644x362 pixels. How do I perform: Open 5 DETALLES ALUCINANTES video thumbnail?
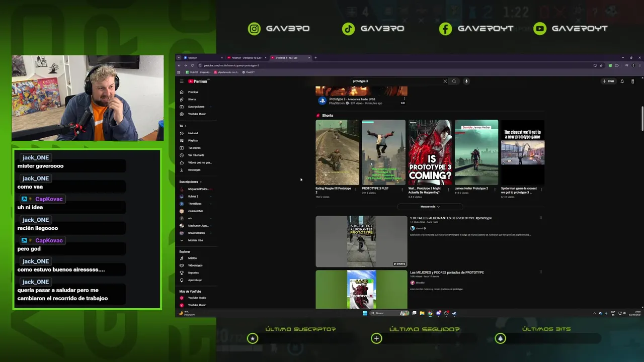tap(361, 241)
